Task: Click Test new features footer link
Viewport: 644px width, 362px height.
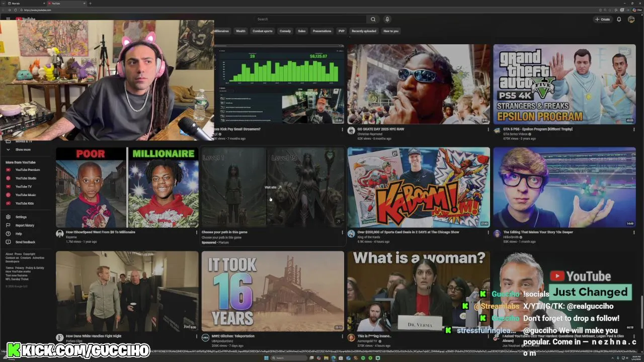Action: coord(18,276)
